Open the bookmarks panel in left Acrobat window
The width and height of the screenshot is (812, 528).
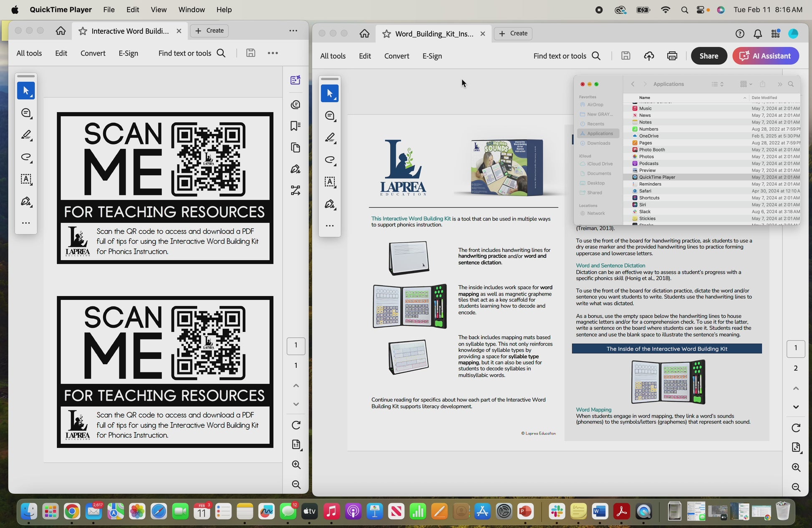(x=295, y=126)
